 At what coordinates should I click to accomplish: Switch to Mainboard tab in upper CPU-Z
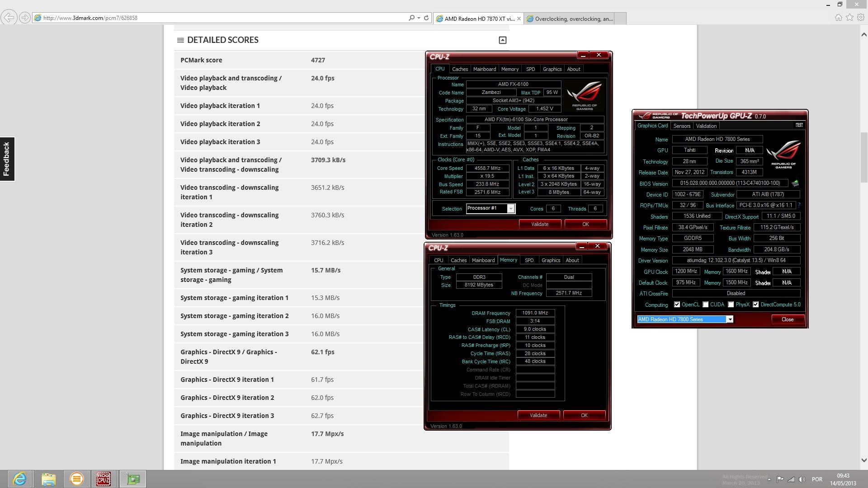click(484, 69)
